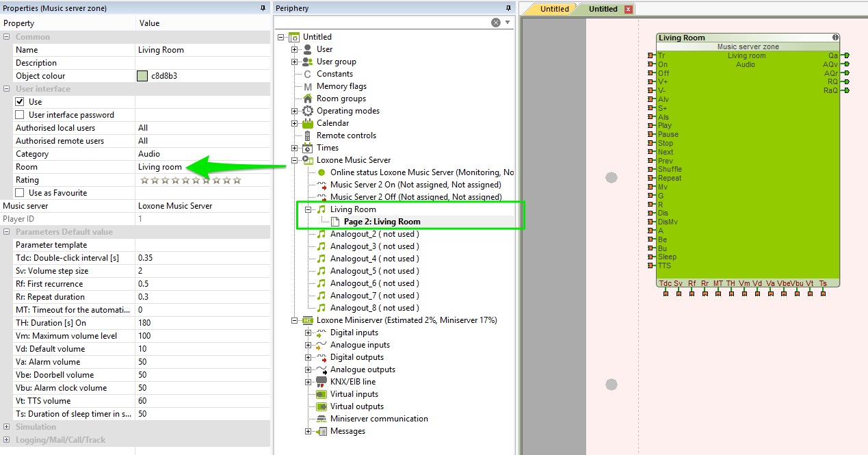Click the Object colour swatch c8d8b3
The height and width of the screenshot is (455, 868).
click(142, 76)
